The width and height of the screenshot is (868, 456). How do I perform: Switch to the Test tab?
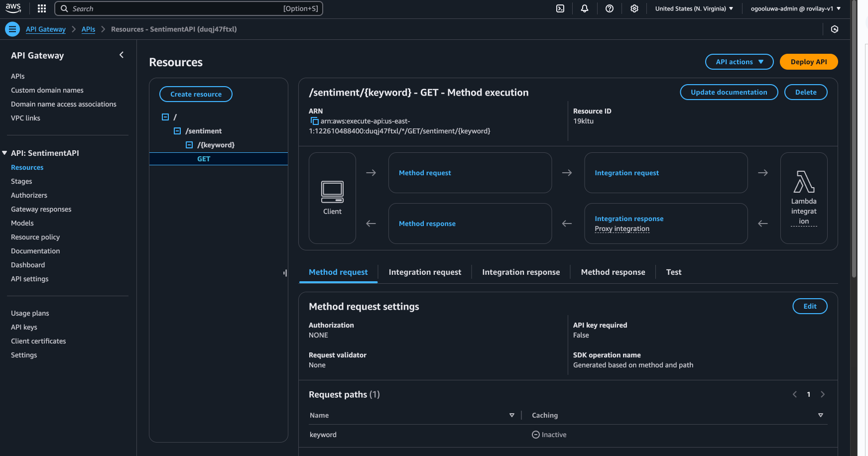pyautogui.click(x=674, y=272)
